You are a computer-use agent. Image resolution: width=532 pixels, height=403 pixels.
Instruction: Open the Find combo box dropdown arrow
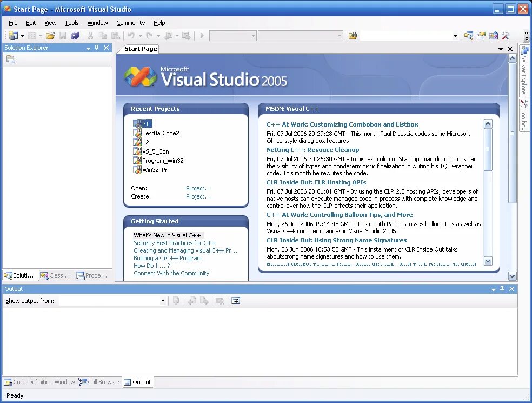pos(455,36)
